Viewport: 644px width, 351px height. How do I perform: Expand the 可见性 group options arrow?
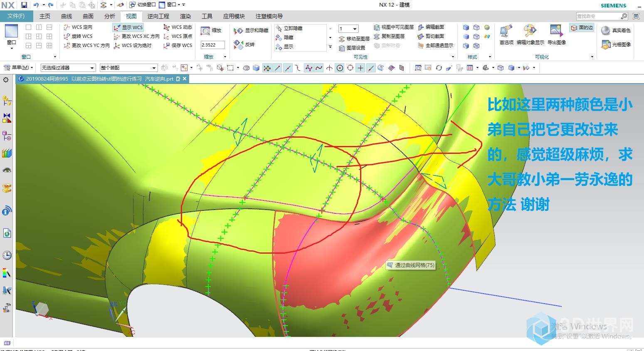(453, 57)
